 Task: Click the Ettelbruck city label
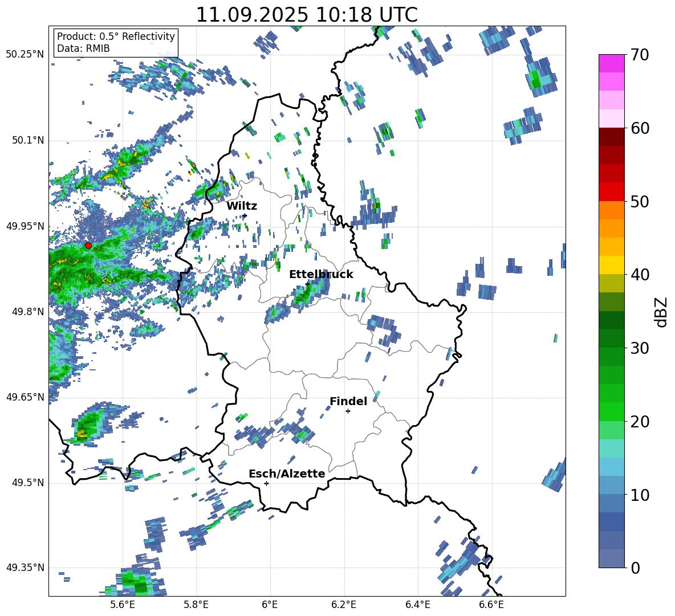click(321, 275)
